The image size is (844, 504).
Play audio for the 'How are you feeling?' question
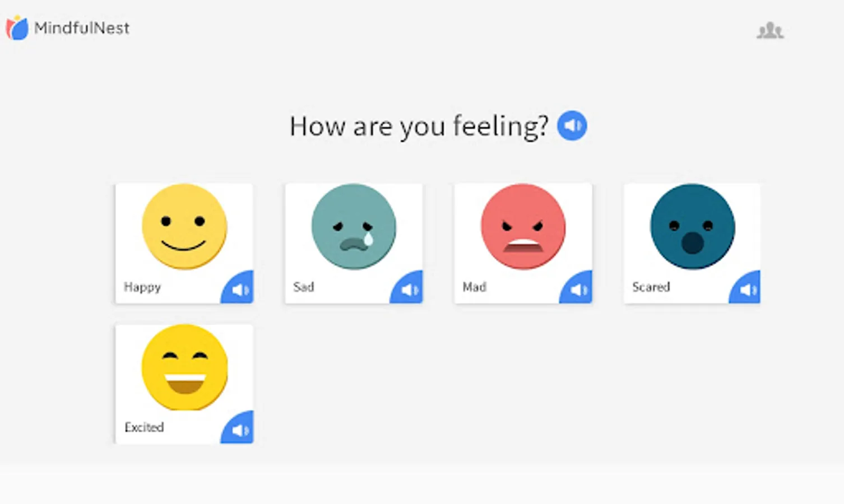(x=572, y=125)
